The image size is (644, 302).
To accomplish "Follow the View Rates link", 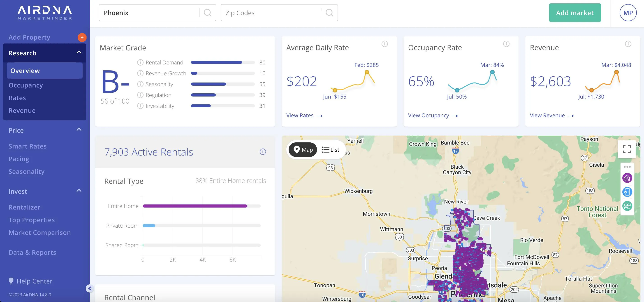I will [304, 116].
